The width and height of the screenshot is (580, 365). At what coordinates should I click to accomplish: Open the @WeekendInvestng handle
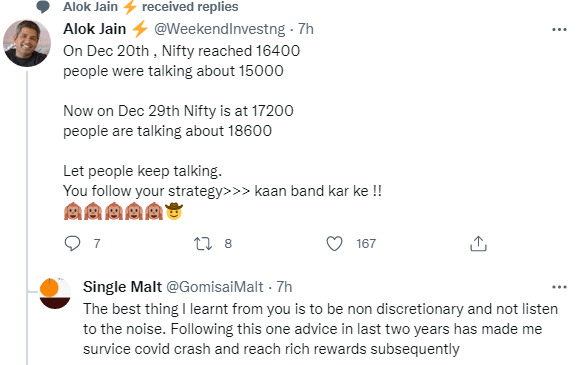coord(220,29)
